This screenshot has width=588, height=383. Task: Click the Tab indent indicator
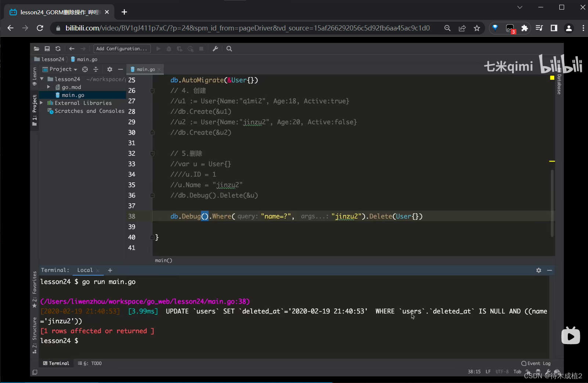point(517,372)
